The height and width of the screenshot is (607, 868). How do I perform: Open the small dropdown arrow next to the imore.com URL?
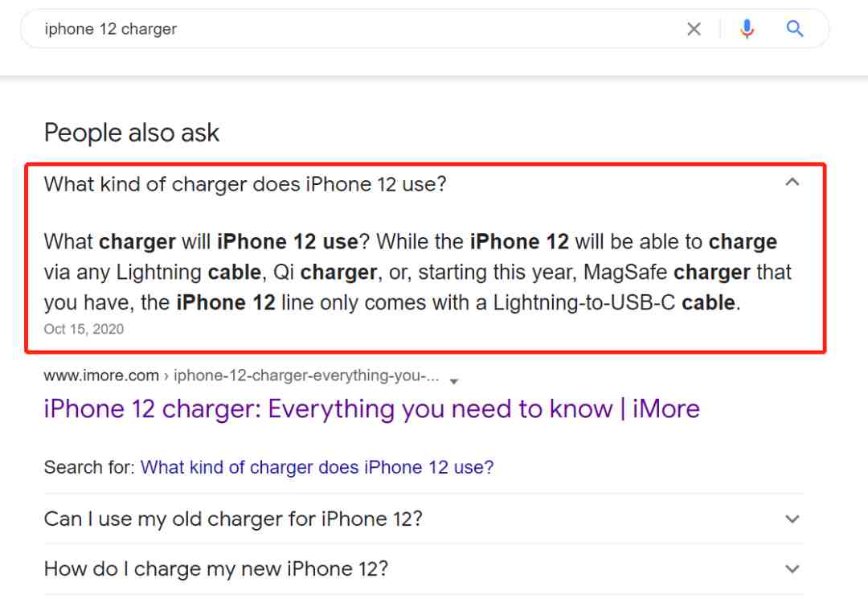454,381
